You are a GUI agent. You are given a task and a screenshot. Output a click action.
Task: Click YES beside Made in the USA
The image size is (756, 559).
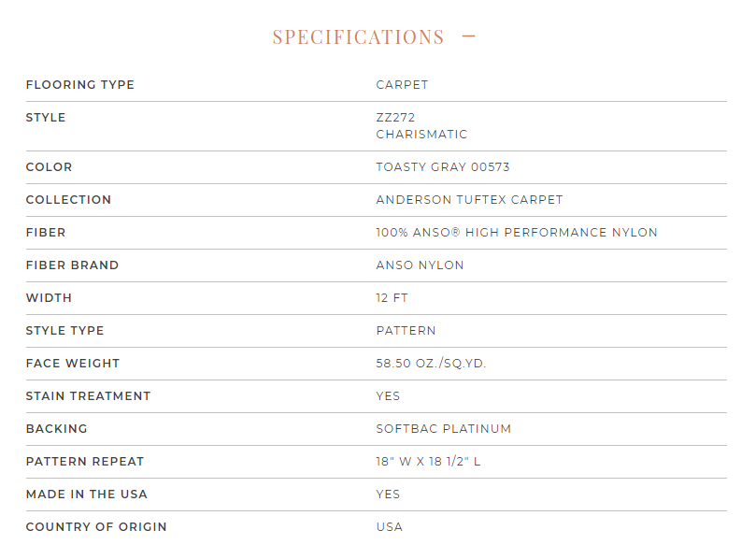click(x=388, y=494)
